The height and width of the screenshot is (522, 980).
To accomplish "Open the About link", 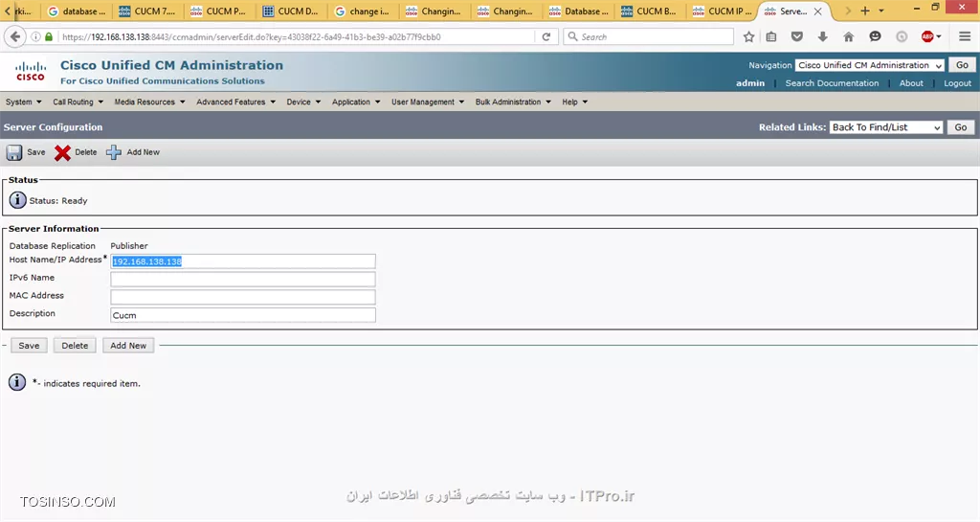I will pos(911,83).
